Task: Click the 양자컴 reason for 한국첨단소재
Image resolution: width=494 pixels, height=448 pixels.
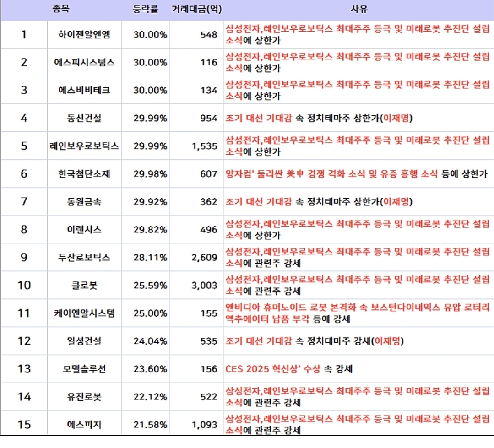Action: [356, 174]
